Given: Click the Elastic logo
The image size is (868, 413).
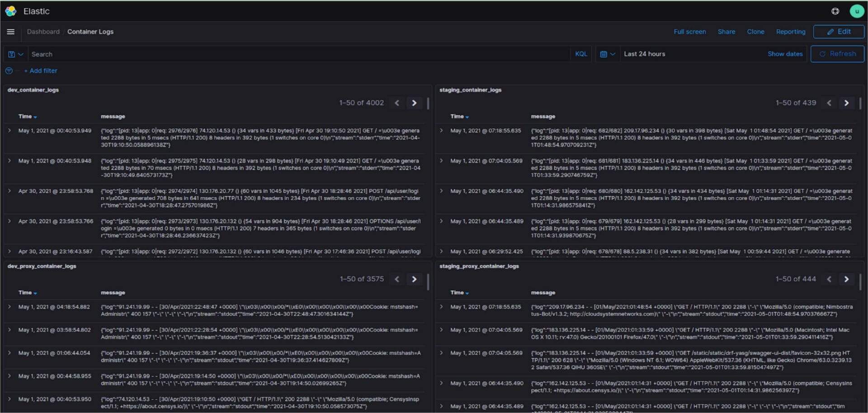Looking at the screenshot, I should click(10, 11).
